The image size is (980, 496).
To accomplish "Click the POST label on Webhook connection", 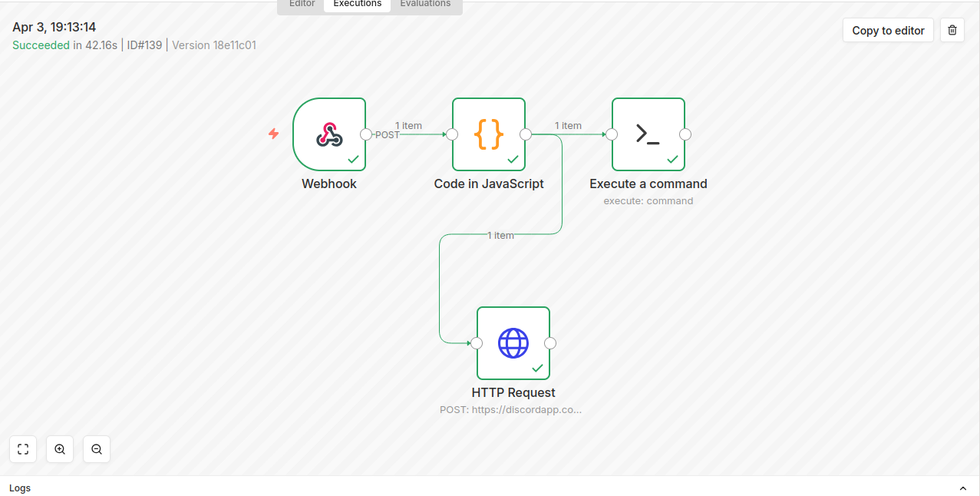I will [388, 134].
